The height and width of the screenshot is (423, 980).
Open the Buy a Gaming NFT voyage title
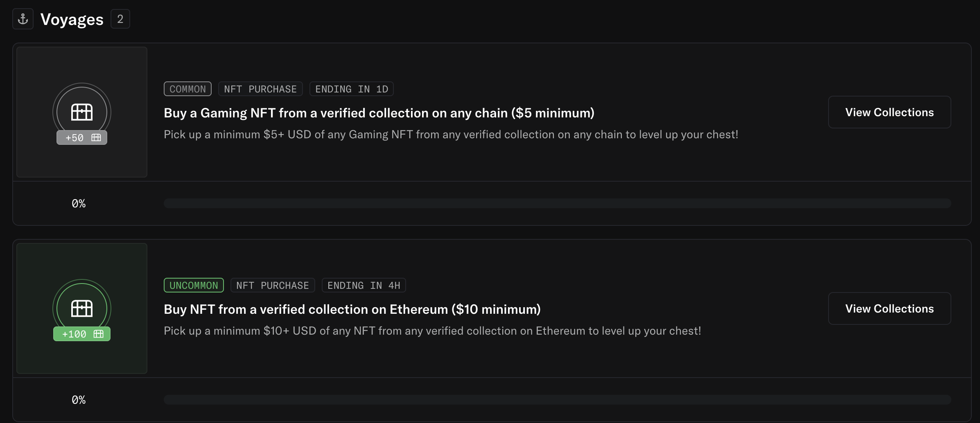379,113
